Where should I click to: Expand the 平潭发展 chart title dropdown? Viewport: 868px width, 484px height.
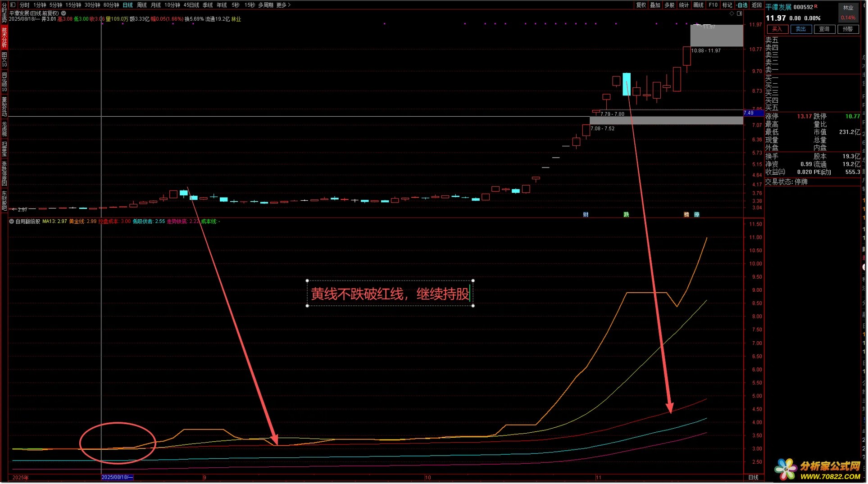pos(64,14)
